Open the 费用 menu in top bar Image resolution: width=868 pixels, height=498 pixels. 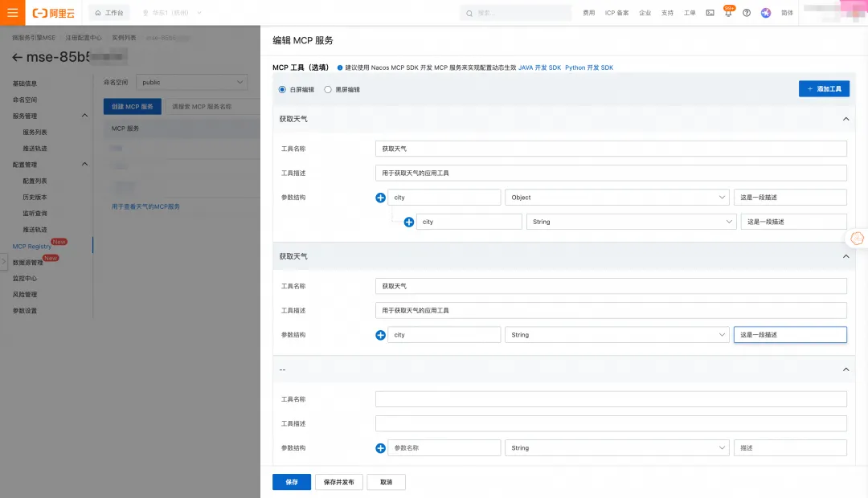coord(589,13)
